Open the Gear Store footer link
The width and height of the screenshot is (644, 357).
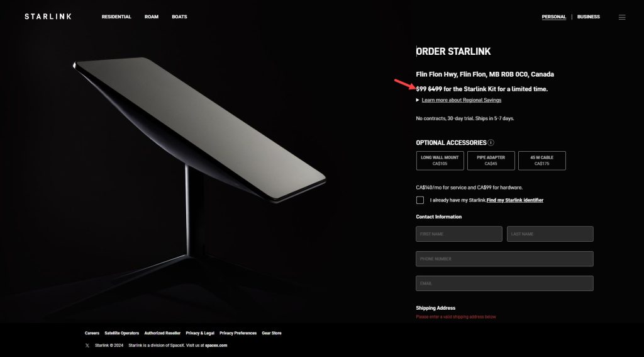(x=272, y=333)
